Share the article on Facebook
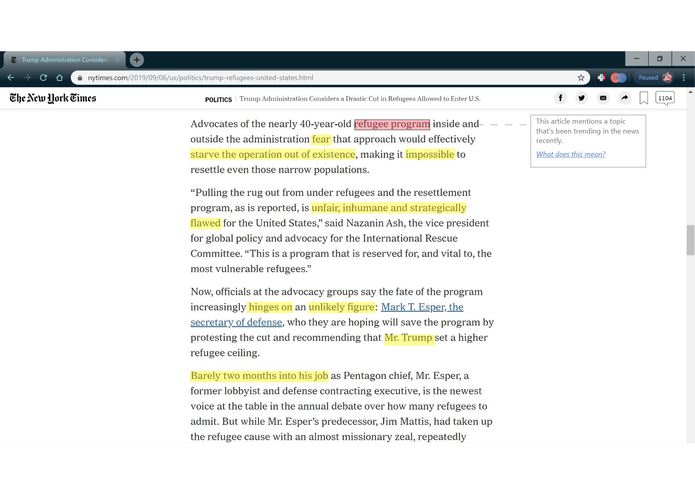Viewport: 695px width, 494px height. (x=560, y=98)
